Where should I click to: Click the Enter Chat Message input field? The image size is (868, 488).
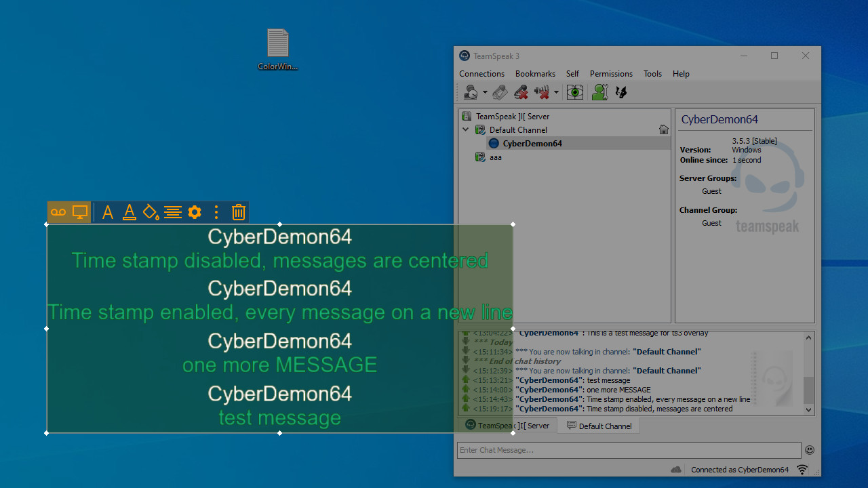629,450
